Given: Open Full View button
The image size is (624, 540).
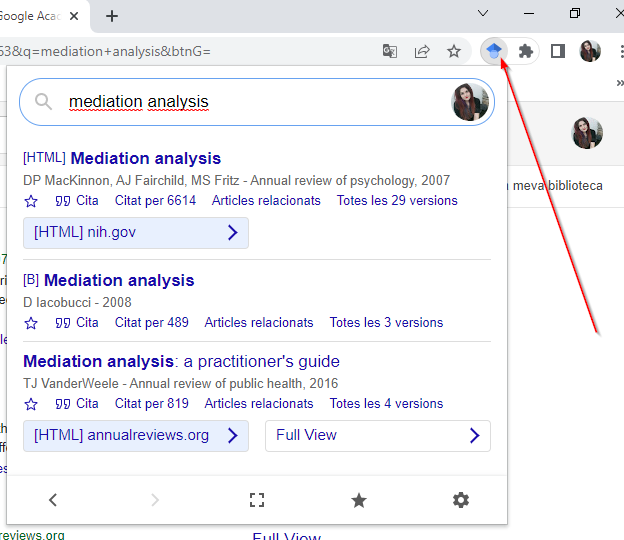Looking at the screenshot, I should pyautogui.click(x=377, y=435).
